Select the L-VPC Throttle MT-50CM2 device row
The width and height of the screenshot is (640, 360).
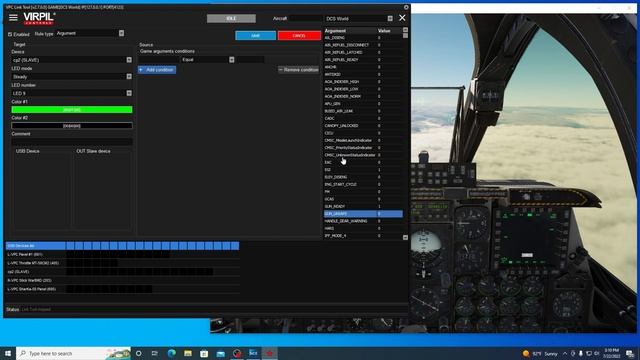(122, 263)
